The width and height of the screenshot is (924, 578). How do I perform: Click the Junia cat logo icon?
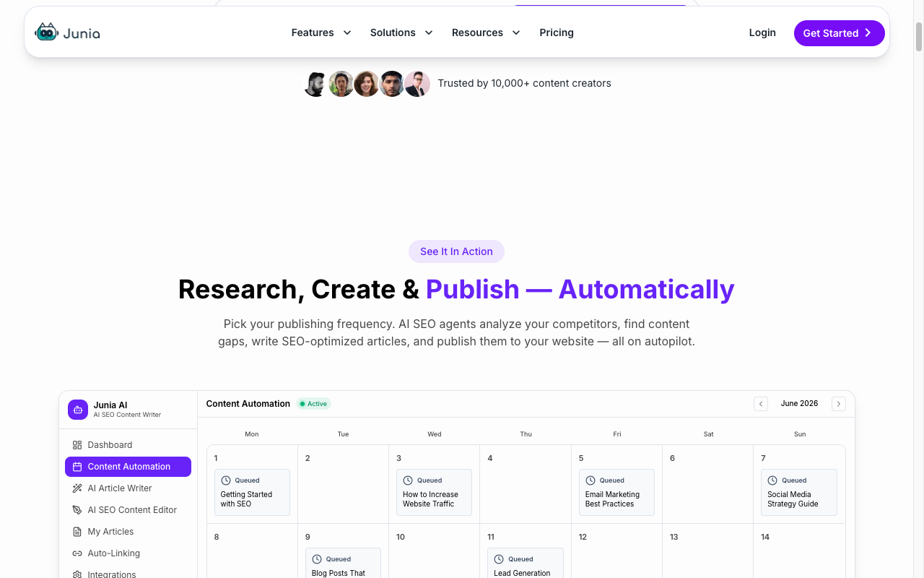46,32
